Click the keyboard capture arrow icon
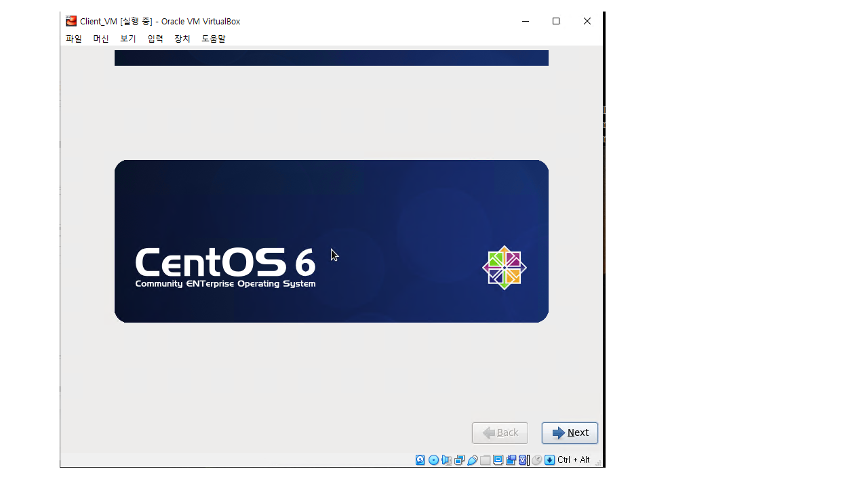 click(x=550, y=460)
